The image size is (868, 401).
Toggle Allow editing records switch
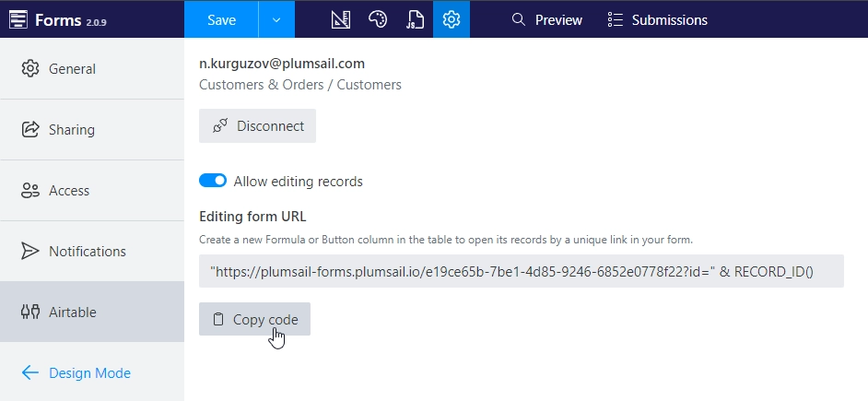213,181
